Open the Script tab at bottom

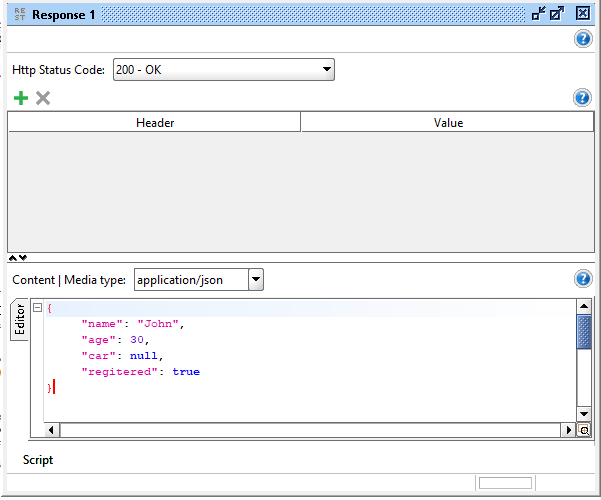[x=38, y=460]
